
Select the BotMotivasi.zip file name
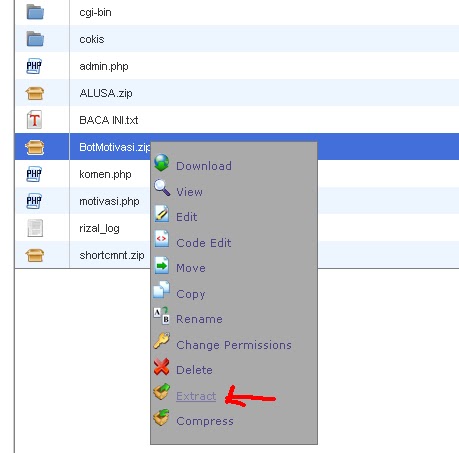tap(115, 147)
